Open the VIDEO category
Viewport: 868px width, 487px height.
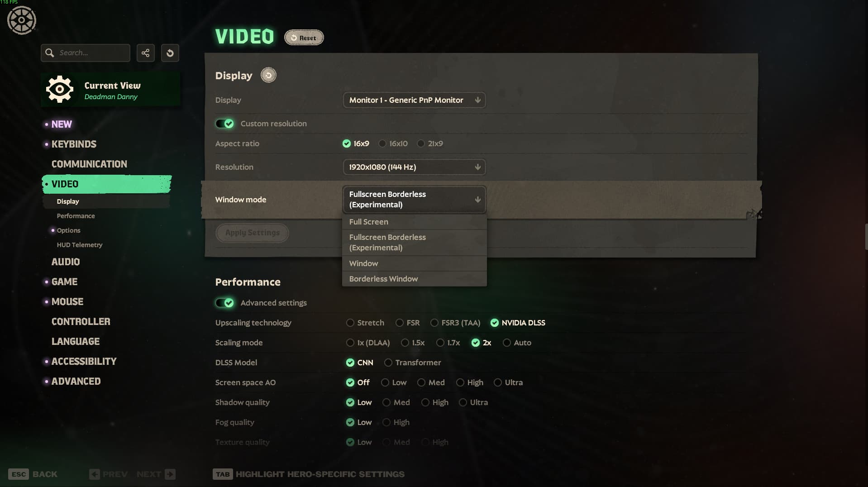point(107,184)
